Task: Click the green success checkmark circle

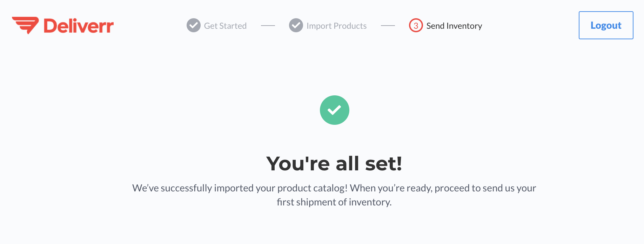Action: click(335, 110)
